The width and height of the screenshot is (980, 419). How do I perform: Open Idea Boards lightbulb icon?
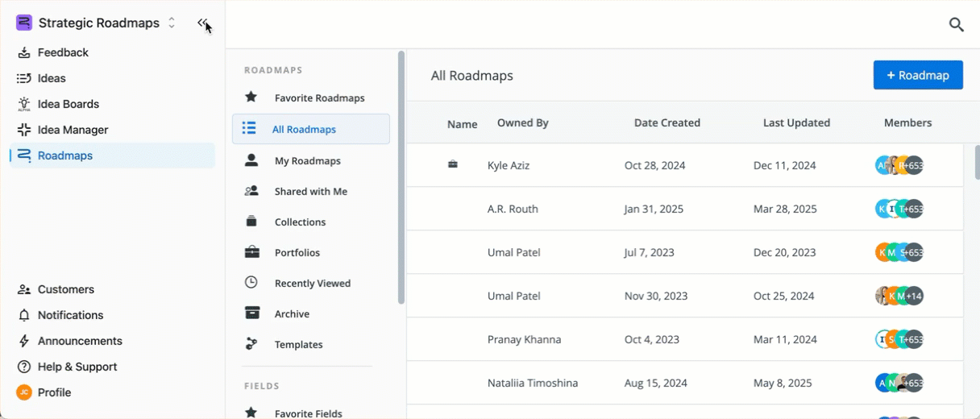[24, 104]
